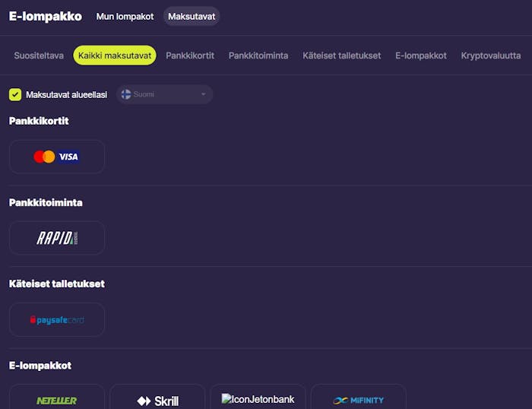Choose the Skrill e-wallet
Screen dimensions: 532x409
coord(157,400)
